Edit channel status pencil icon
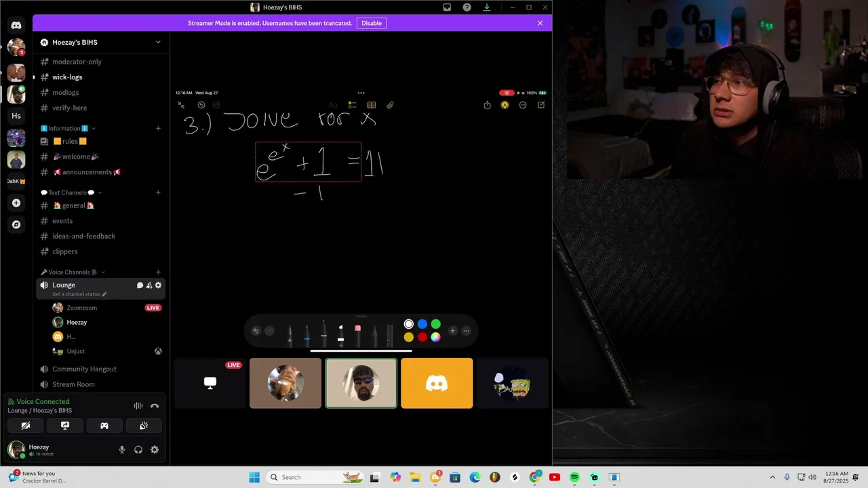868x488 pixels. tap(104, 294)
